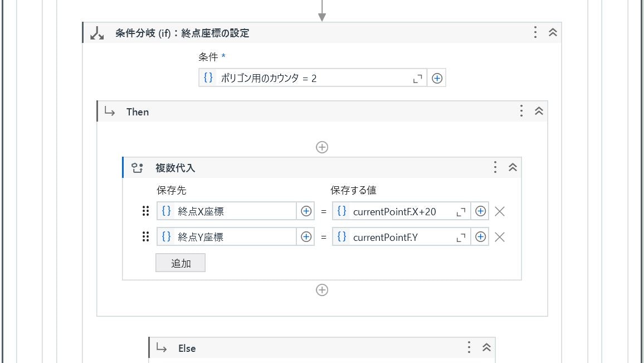Click the {} icon in the 終点X座標 field
644x363 pixels.
[x=166, y=211]
